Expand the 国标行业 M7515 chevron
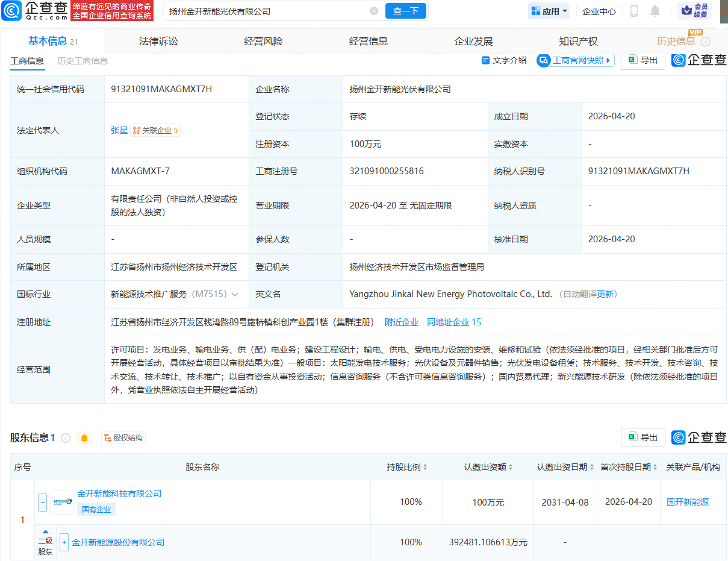 pos(235,295)
